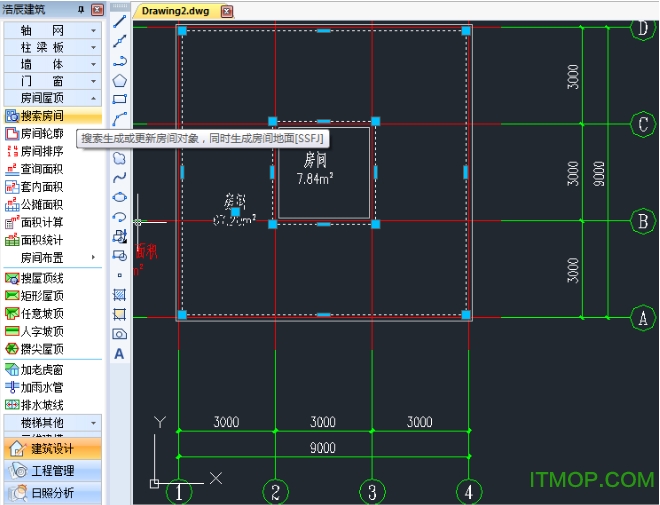Select the Rectangle draw tool

(120, 99)
